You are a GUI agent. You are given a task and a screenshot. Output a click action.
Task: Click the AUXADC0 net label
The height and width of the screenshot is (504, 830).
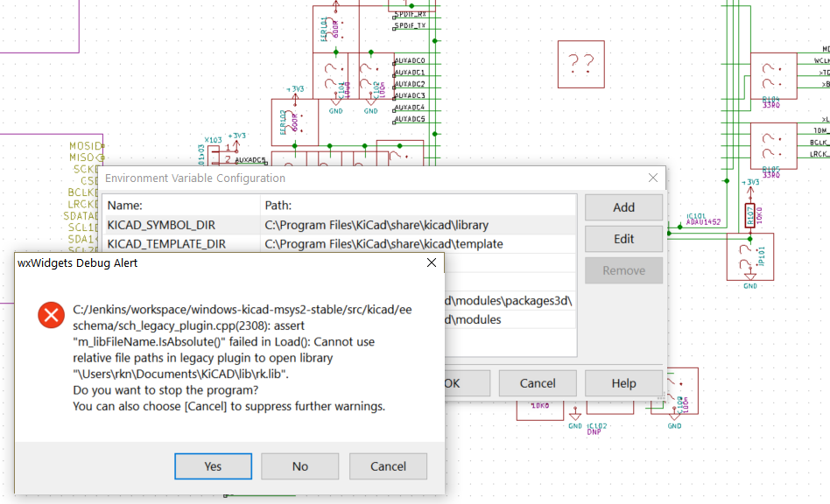[410, 61]
